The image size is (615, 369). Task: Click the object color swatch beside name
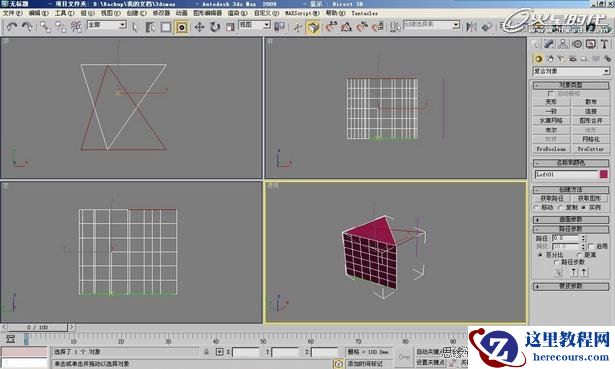604,174
